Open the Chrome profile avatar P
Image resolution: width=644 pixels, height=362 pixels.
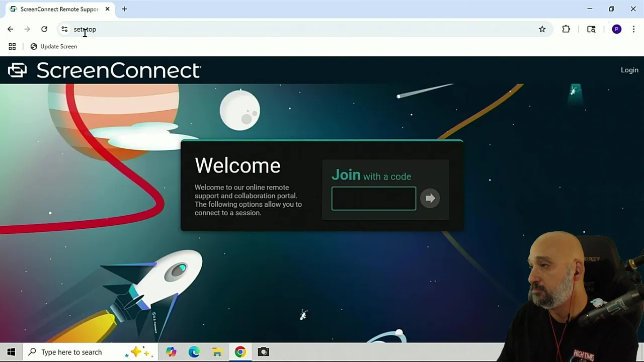pos(616,29)
